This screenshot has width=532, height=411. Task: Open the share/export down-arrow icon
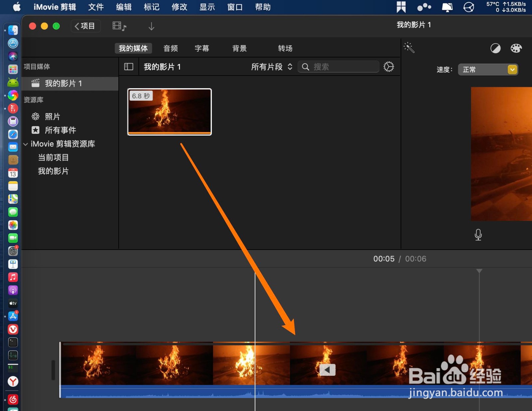151,26
